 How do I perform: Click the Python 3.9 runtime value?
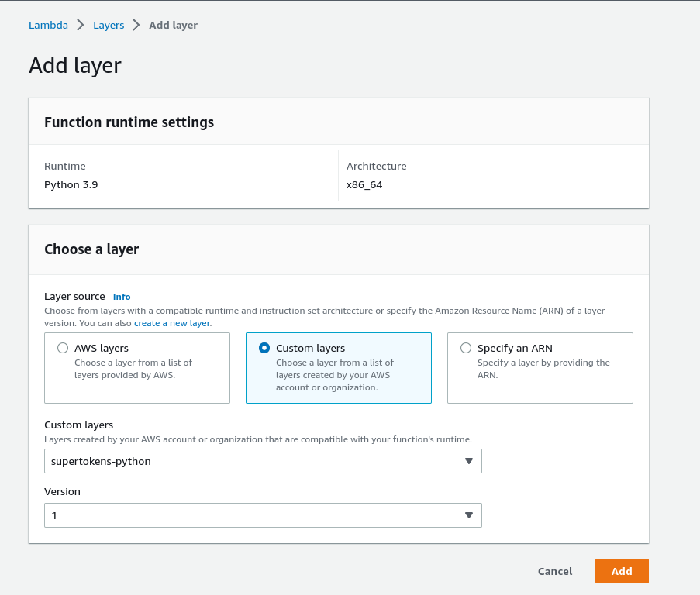(71, 184)
